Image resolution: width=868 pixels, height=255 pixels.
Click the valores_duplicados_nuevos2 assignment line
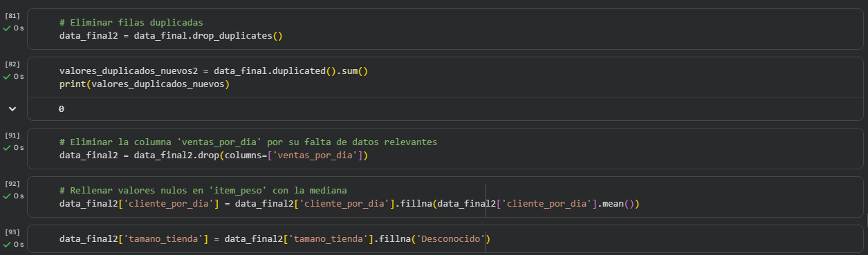214,71
